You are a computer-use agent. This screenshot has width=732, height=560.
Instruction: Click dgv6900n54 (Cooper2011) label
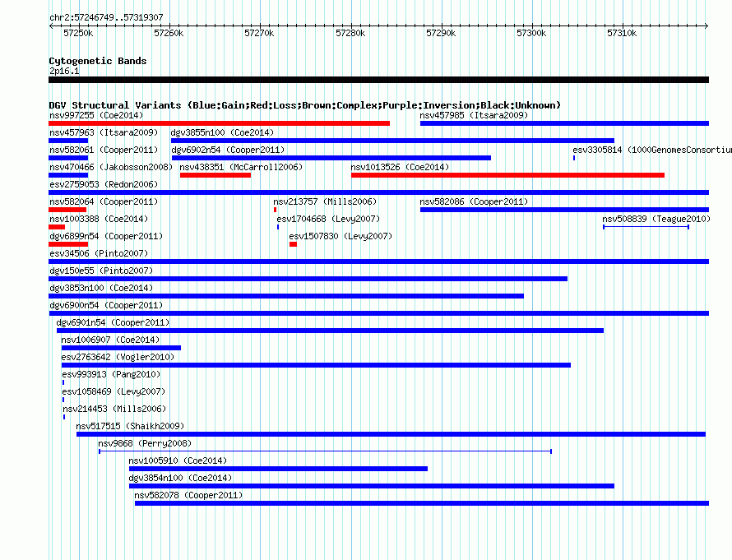[106, 305]
